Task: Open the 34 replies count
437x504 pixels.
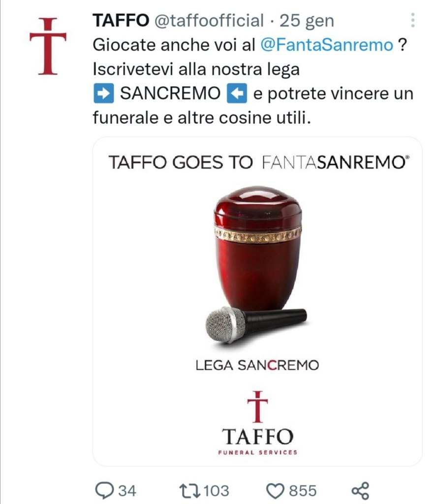Action: tap(127, 491)
